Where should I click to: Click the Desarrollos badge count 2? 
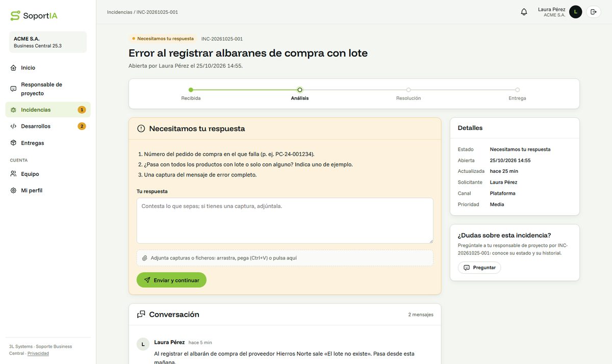pyautogui.click(x=82, y=126)
